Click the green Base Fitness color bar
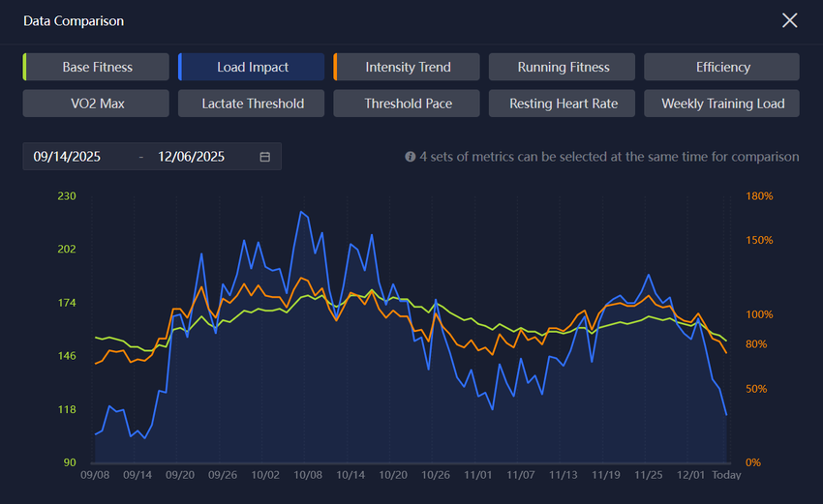823x504 pixels. tap(25, 67)
